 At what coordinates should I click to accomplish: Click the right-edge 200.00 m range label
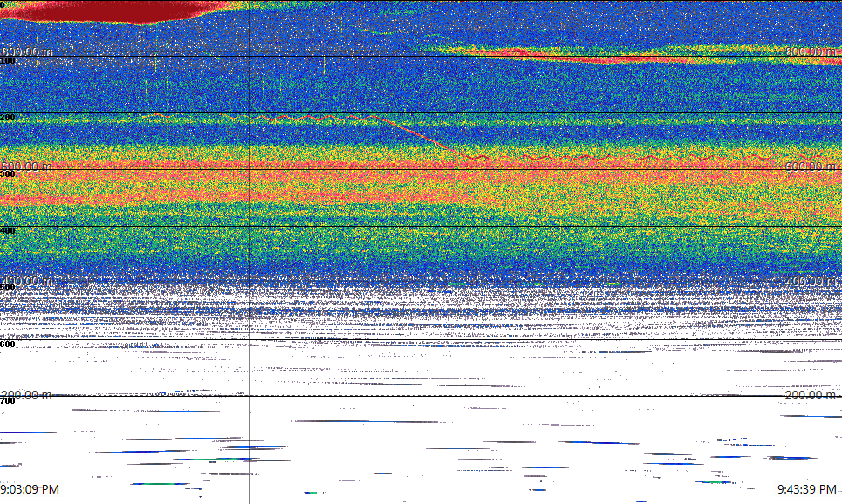(x=811, y=395)
